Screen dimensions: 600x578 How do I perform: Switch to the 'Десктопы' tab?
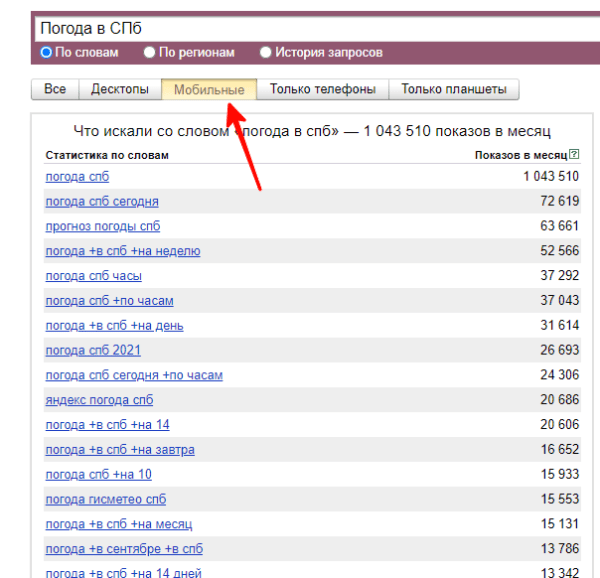point(120,89)
